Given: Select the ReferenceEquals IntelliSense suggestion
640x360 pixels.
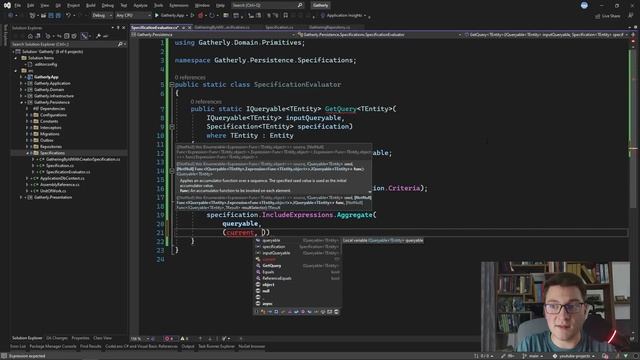Looking at the screenshot, I should (297, 278).
